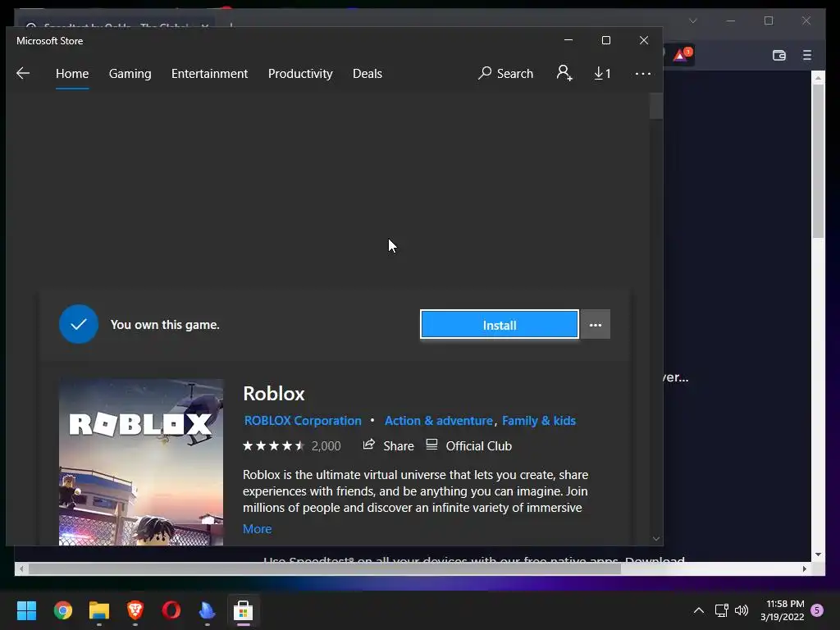Open the Windows Start menu
840x630 pixels.
point(26,610)
